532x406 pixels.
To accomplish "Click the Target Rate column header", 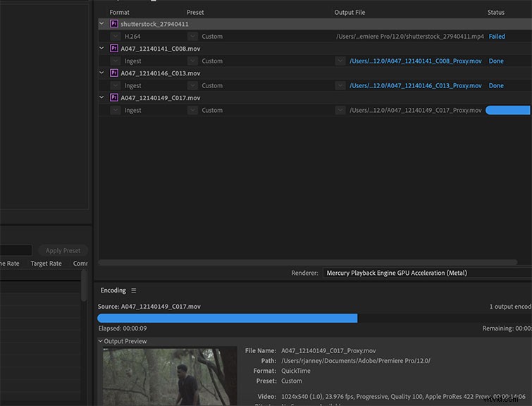I will click(46, 264).
